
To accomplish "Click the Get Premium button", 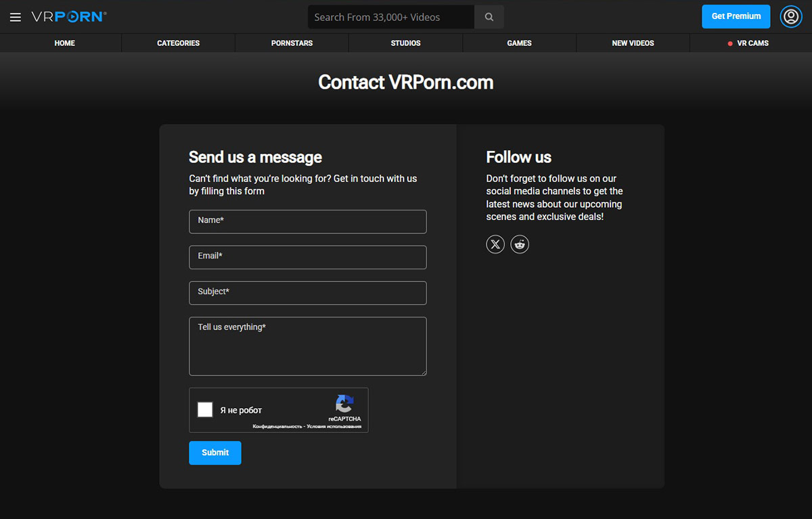I will (736, 16).
